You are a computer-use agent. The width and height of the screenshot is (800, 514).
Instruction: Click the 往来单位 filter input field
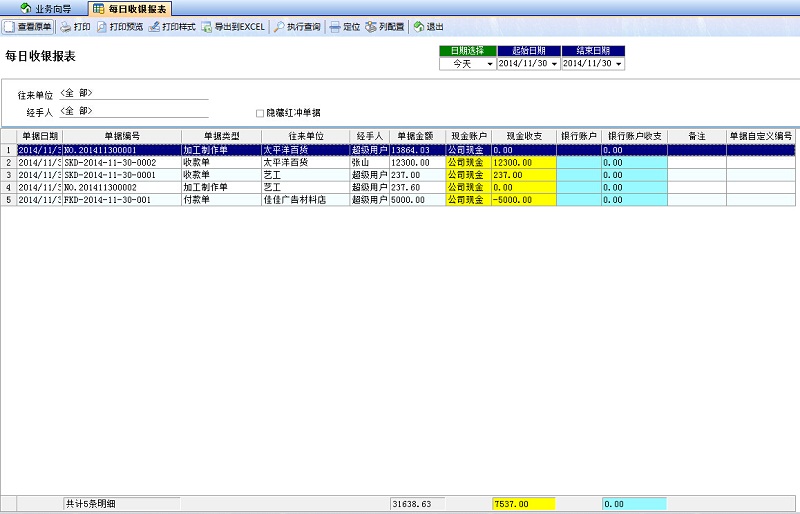point(134,94)
